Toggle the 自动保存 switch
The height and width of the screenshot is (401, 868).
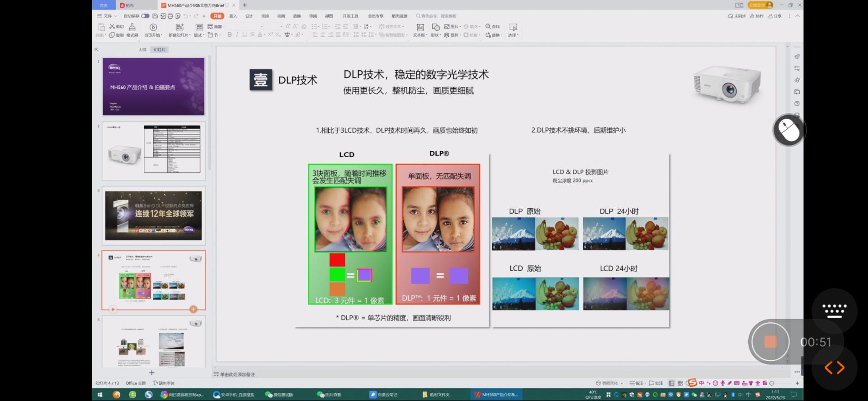(145, 16)
